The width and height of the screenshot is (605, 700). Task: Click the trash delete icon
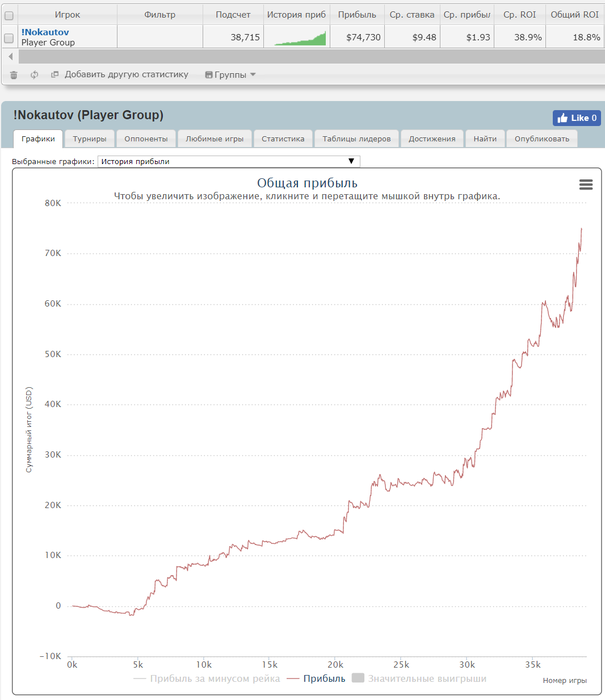14,75
